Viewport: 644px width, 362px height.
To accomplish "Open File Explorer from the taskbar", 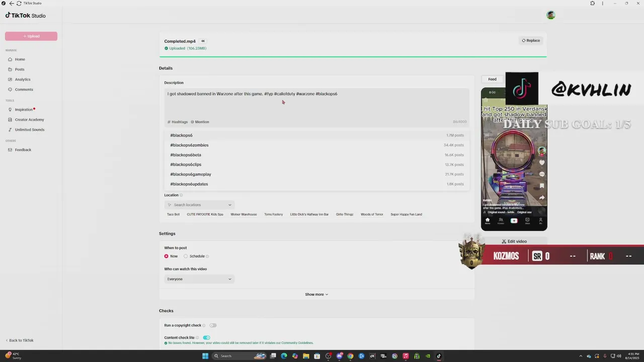I will tap(306, 356).
